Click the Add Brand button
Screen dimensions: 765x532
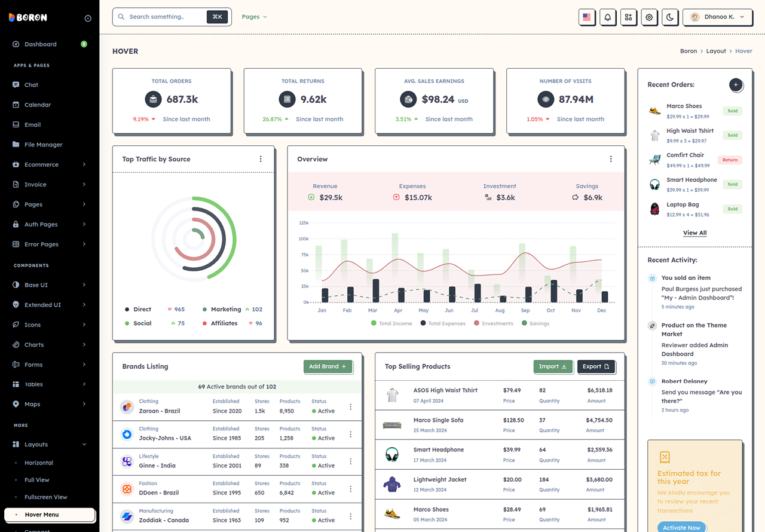[328, 366]
